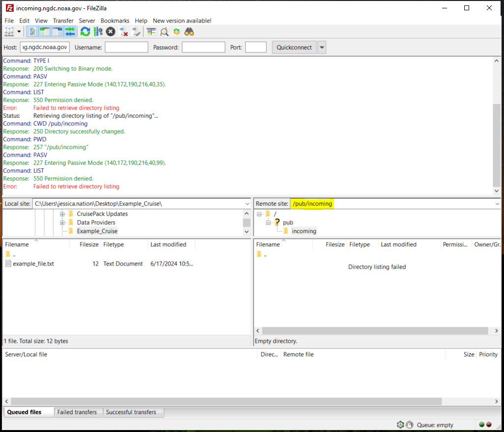This screenshot has width=504, height=432.
Task: Open directory listing filters dialog
Action: tap(151, 32)
